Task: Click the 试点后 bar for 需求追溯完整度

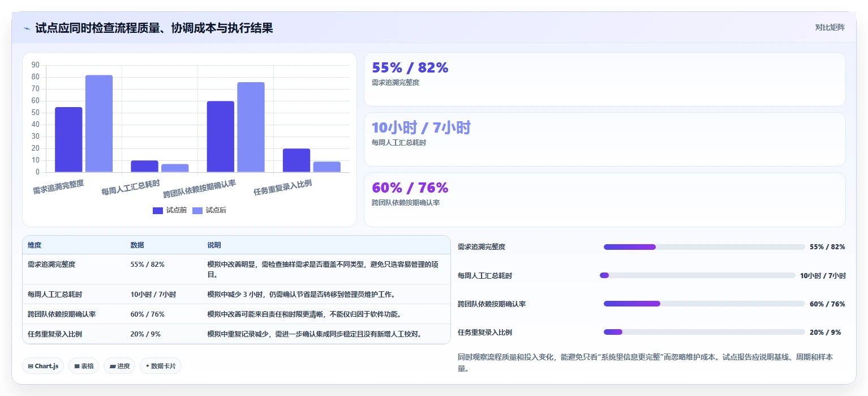Action: 99,124
